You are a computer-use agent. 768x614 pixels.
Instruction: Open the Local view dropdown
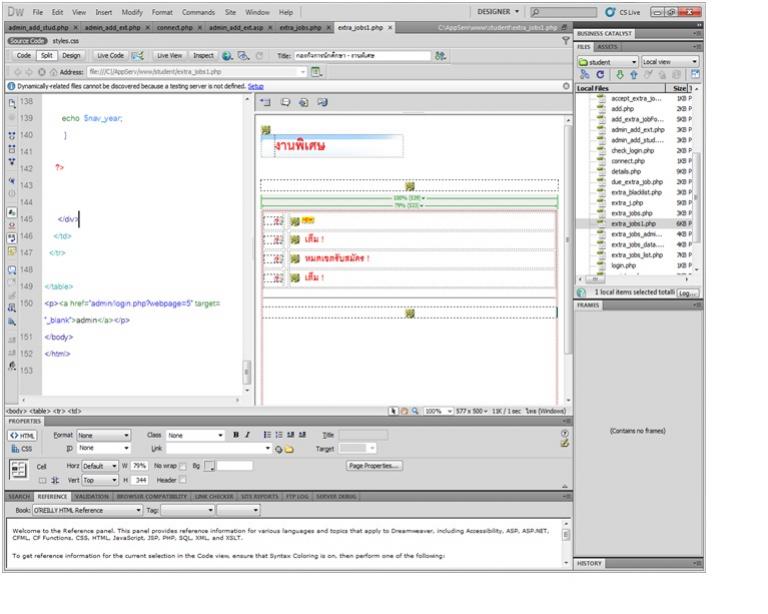(x=670, y=62)
